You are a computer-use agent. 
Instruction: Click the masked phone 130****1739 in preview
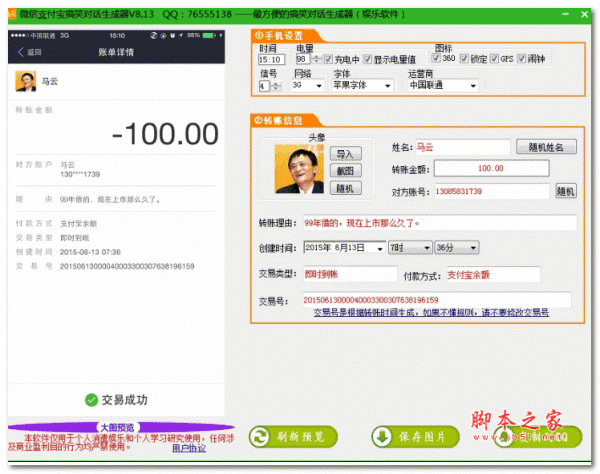pos(80,174)
